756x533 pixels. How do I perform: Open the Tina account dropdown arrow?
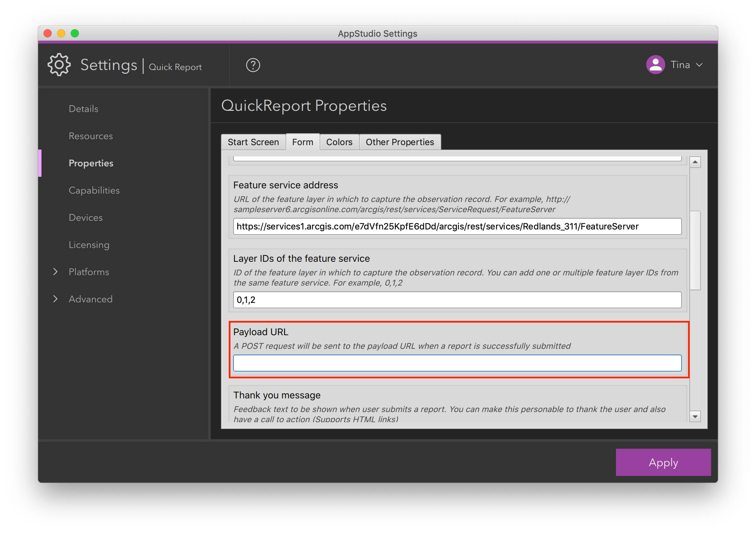pos(699,65)
